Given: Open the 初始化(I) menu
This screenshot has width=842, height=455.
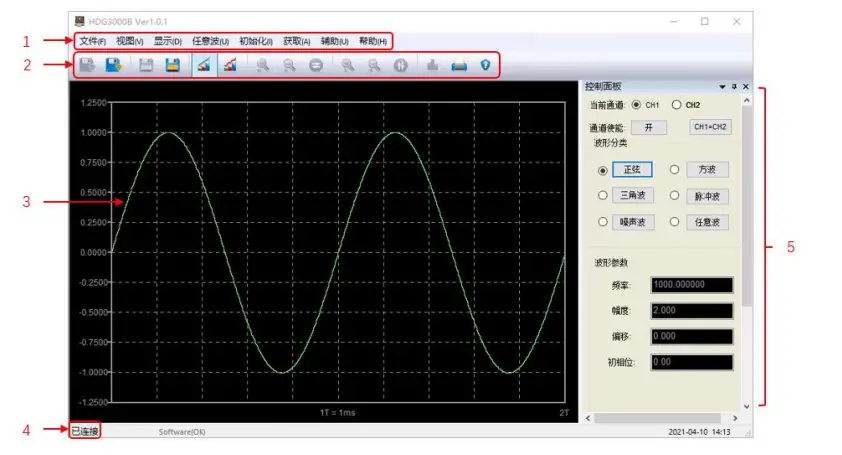Looking at the screenshot, I should coord(256,41).
